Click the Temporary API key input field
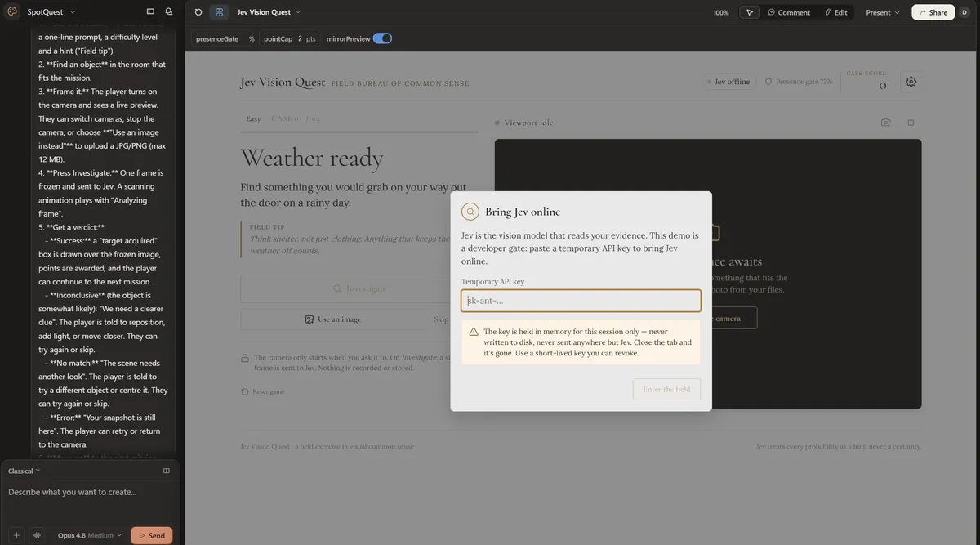Screen dimensions: 980x545 coord(581,301)
